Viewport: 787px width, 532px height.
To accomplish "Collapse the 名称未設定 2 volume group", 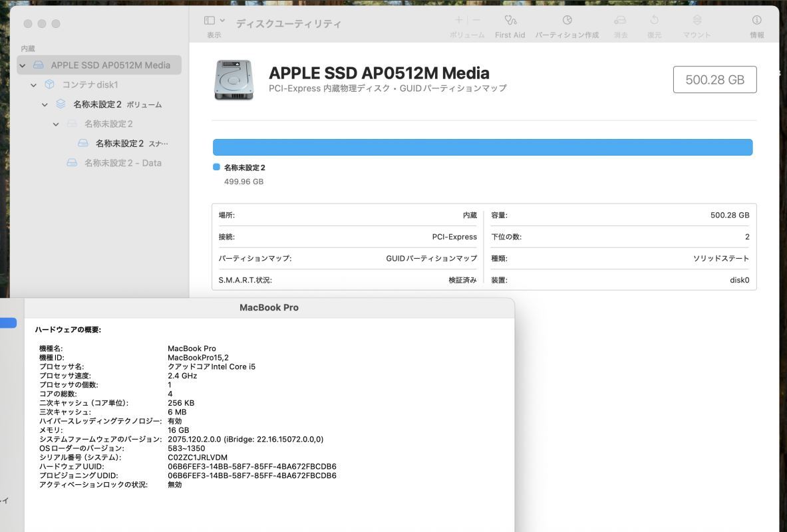I will tap(45, 104).
